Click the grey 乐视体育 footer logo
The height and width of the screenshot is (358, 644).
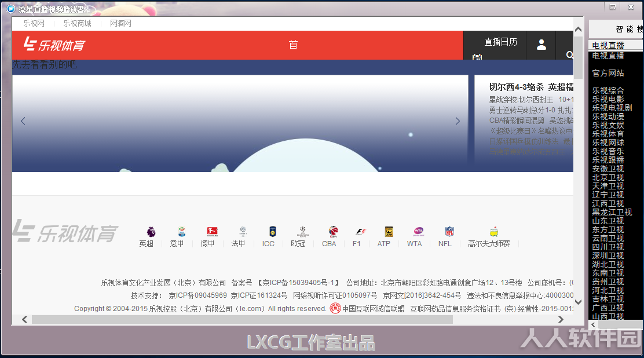(65, 231)
